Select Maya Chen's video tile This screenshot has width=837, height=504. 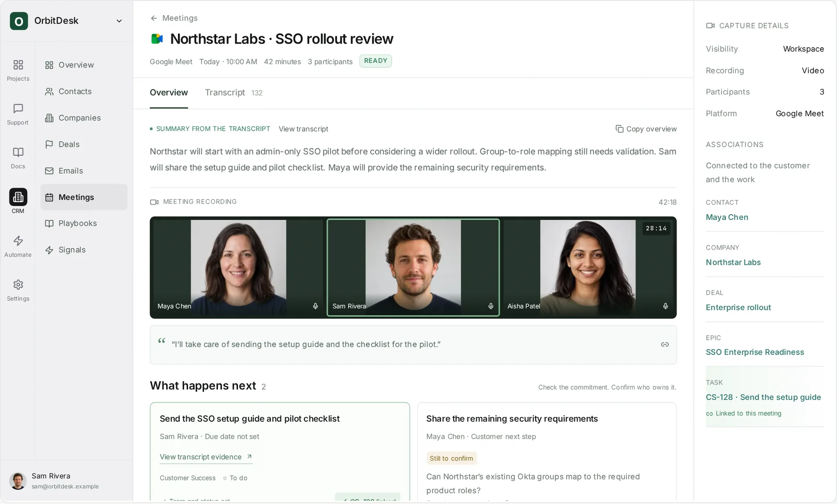point(238,267)
